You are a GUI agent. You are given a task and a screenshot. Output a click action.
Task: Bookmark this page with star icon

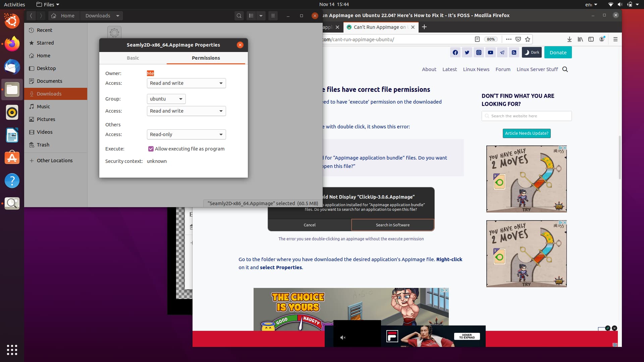(528, 39)
